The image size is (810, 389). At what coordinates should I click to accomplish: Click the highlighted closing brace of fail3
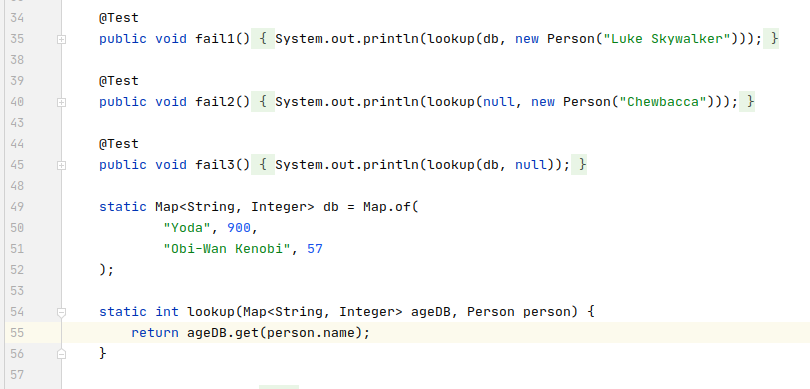click(x=579, y=165)
